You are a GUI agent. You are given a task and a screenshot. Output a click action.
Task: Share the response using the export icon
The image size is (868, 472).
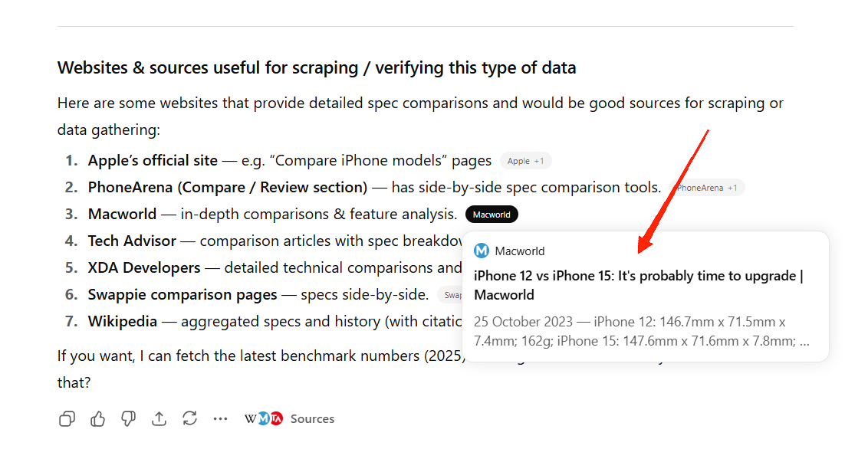[159, 418]
